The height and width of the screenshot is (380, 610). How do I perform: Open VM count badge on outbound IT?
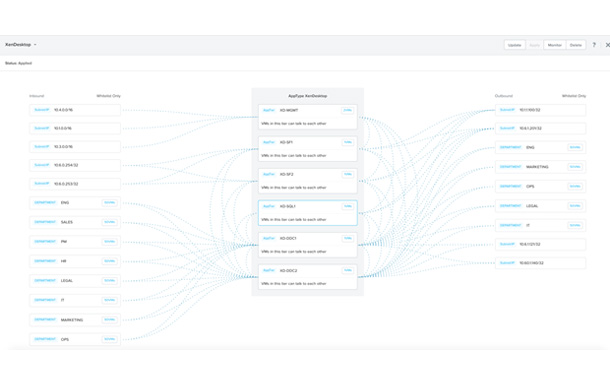click(x=575, y=225)
